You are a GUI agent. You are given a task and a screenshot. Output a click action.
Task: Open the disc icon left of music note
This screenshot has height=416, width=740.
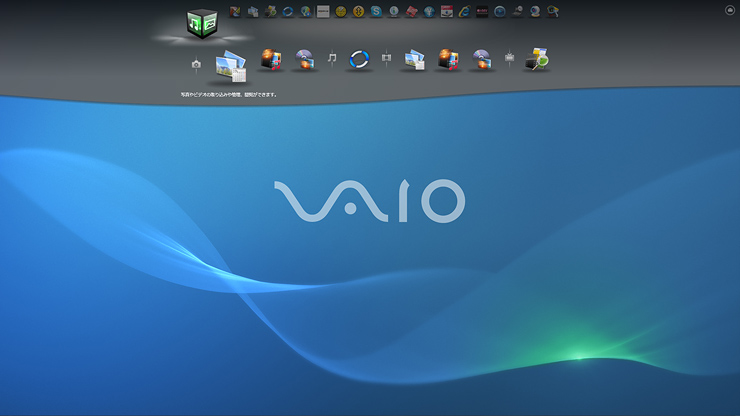pyautogui.click(x=304, y=60)
